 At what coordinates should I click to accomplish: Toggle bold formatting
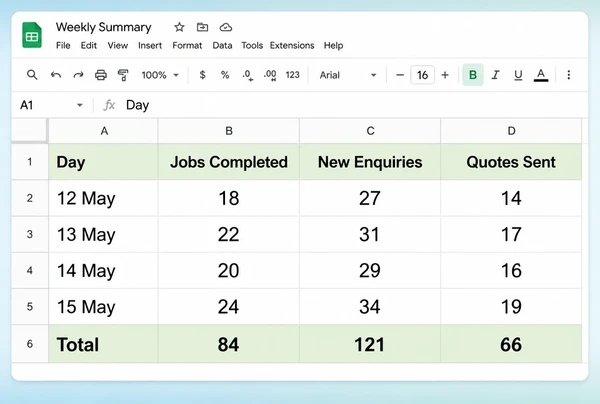(x=473, y=75)
